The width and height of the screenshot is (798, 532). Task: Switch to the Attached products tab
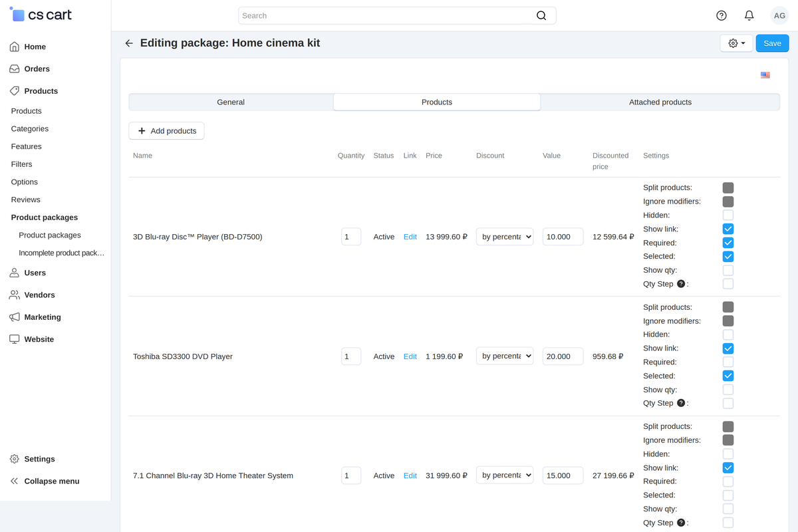pyautogui.click(x=660, y=102)
